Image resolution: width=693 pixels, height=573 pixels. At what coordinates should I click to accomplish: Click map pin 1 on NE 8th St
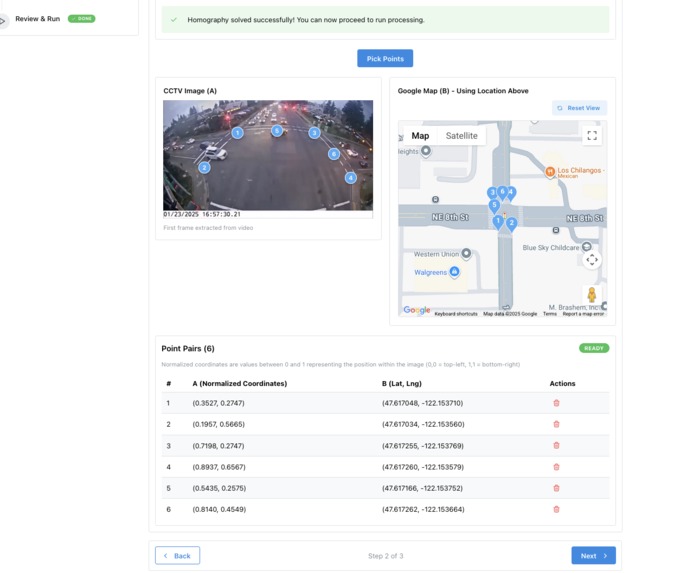pyautogui.click(x=498, y=222)
